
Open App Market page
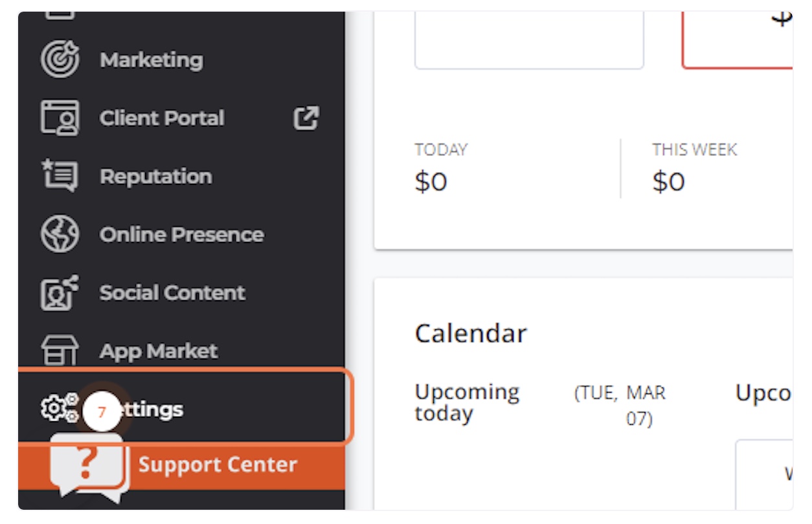click(159, 351)
